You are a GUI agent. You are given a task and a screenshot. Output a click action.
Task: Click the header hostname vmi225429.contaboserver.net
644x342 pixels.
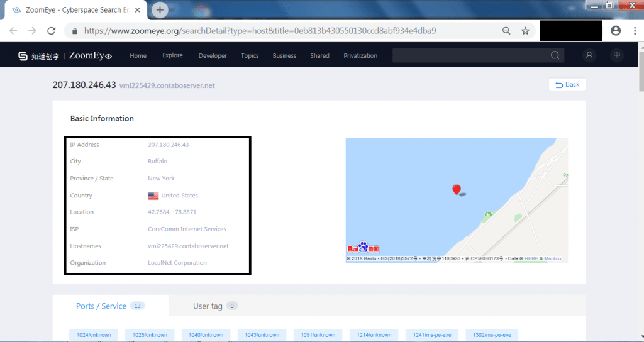coord(167,85)
